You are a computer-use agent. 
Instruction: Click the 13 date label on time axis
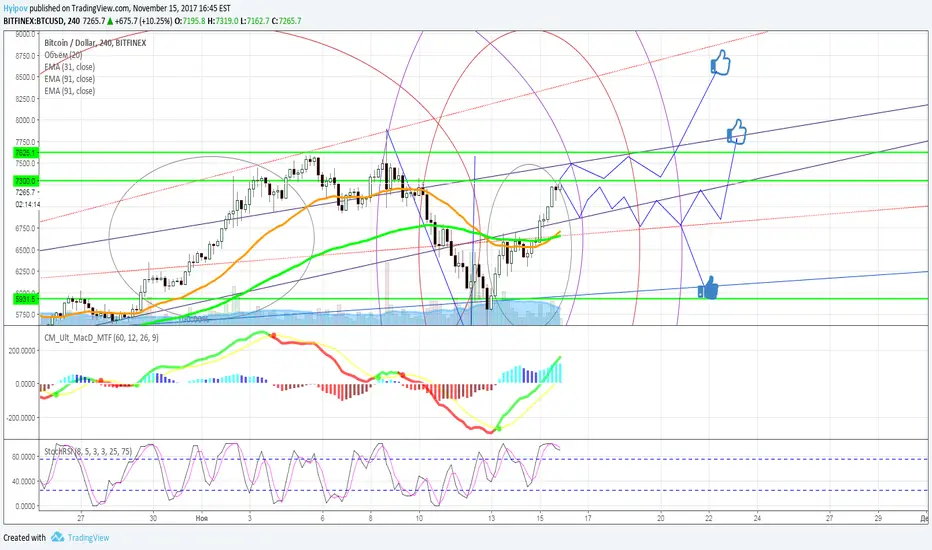(x=492, y=518)
